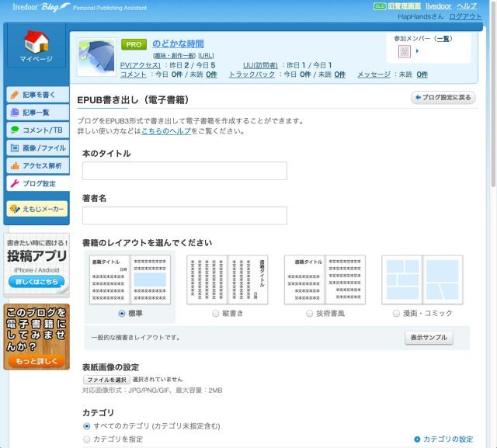Open My Page house icon
The height and width of the screenshot is (448, 497).
pos(36,41)
